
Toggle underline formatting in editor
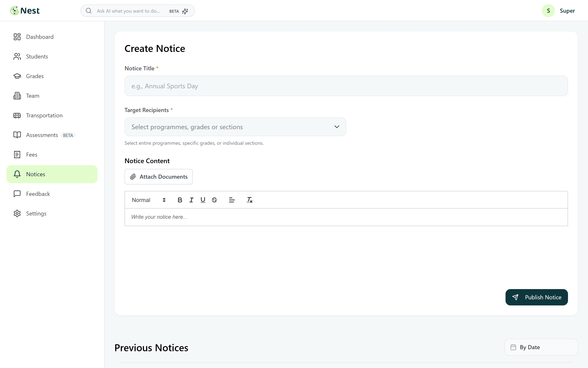pos(203,200)
